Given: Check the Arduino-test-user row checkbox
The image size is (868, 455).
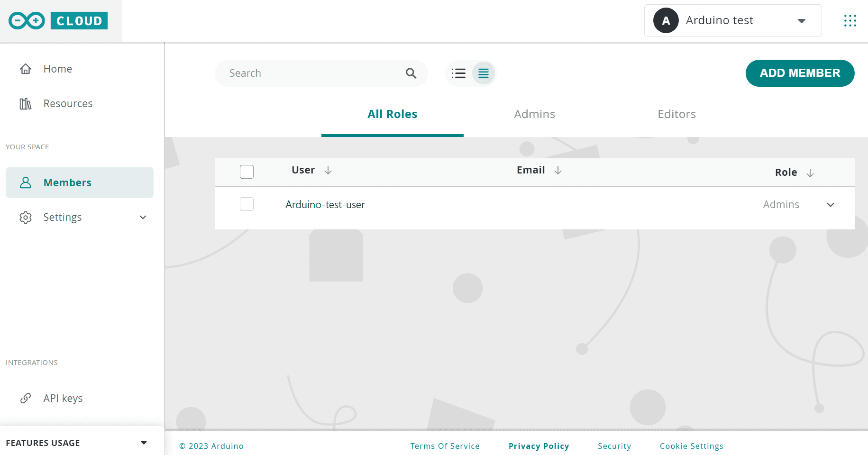Looking at the screenshot, I should [247, 204].
